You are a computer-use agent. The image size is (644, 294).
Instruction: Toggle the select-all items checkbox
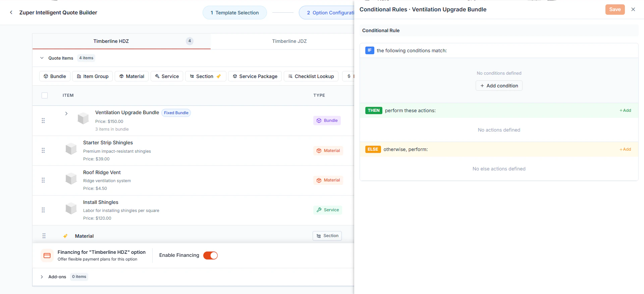[x=45, y=95]
